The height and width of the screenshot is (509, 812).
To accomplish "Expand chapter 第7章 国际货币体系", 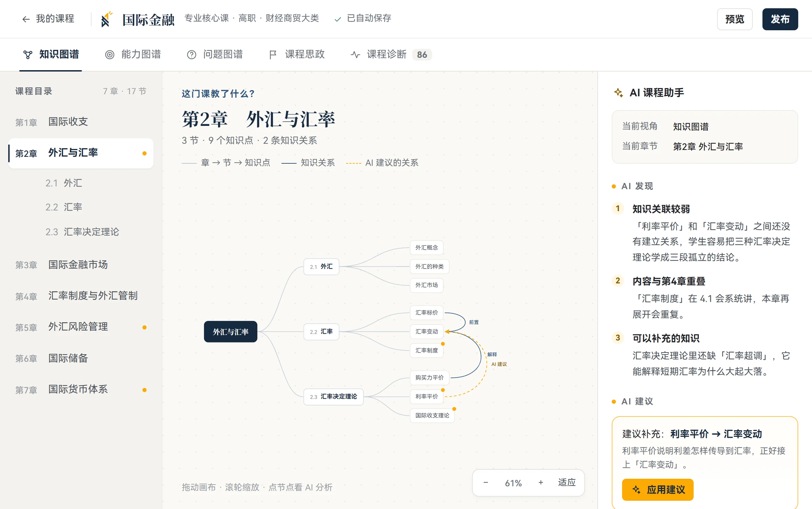I will point(81,389).
